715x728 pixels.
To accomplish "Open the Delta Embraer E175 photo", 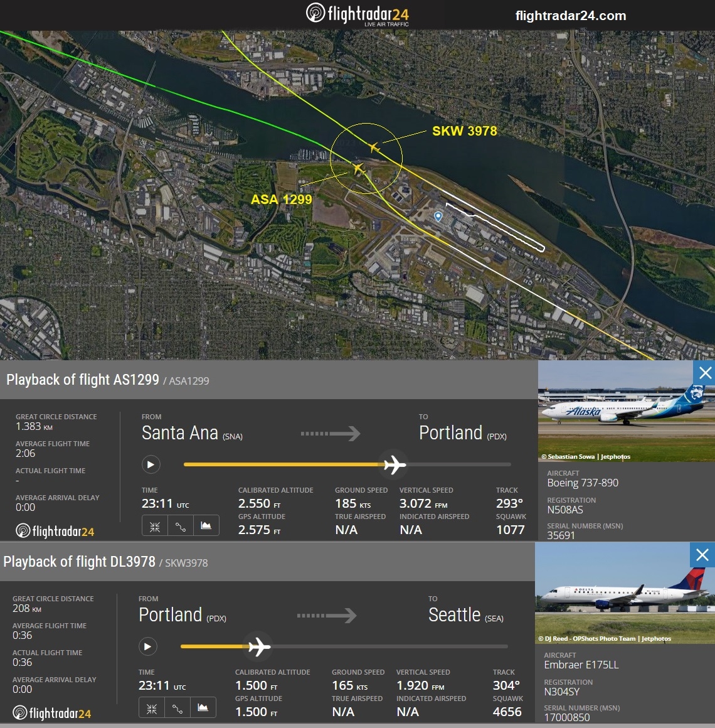I will point(625,593).
